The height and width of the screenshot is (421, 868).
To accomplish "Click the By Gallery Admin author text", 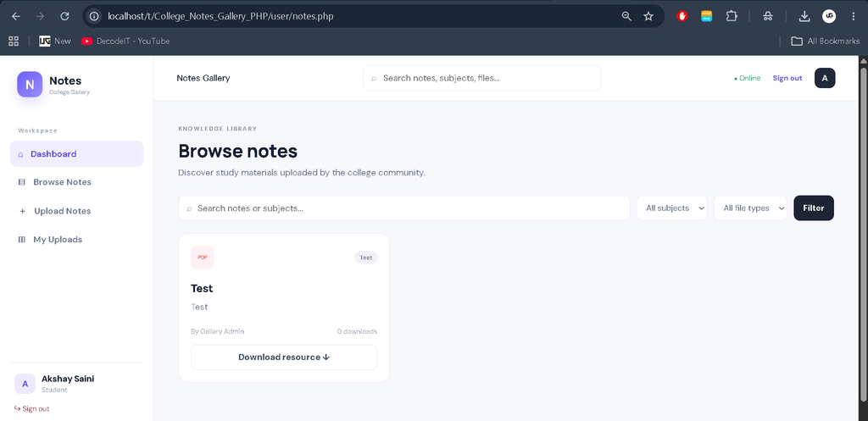I will coord(218,331).
